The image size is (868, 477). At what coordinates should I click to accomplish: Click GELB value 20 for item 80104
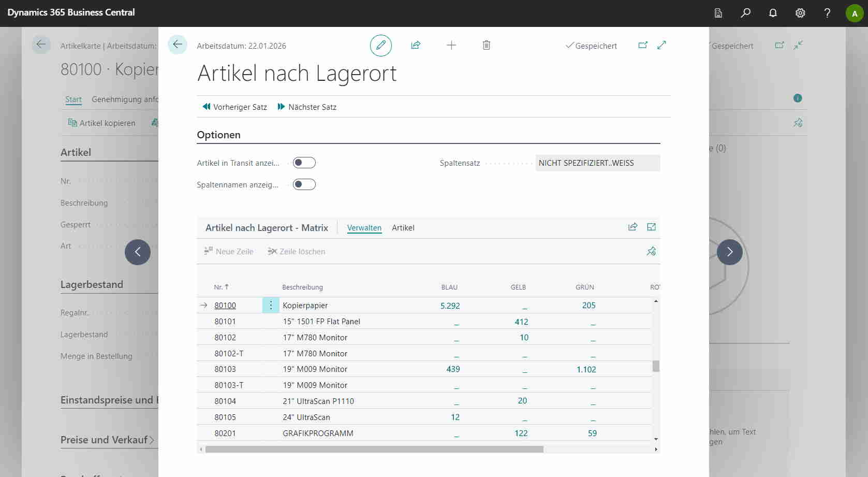(x=522, y=401)
